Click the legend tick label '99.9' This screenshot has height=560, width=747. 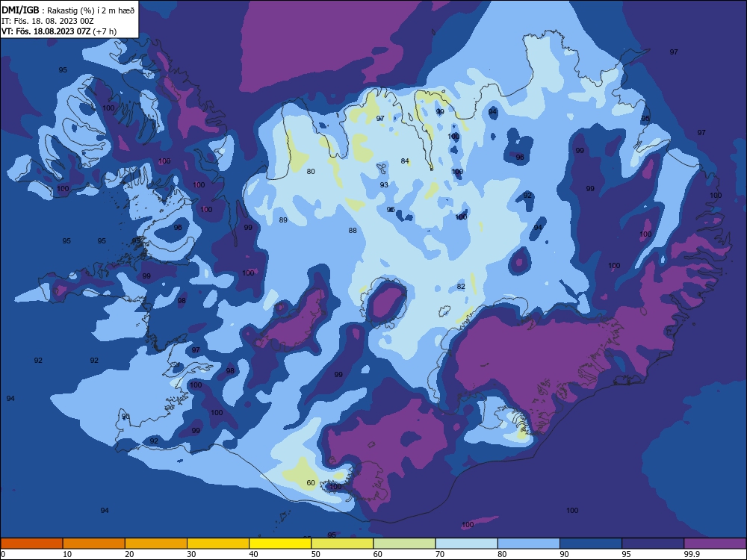pyautogui.click(x=691, y=554)
